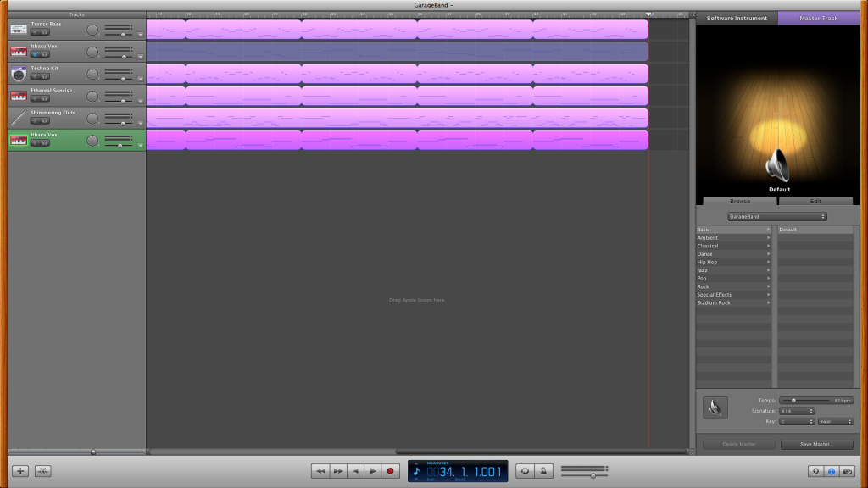The height and width of the screenshot is (488, 868).
Task: Click the Save Master button
Action: click(817, 444)
